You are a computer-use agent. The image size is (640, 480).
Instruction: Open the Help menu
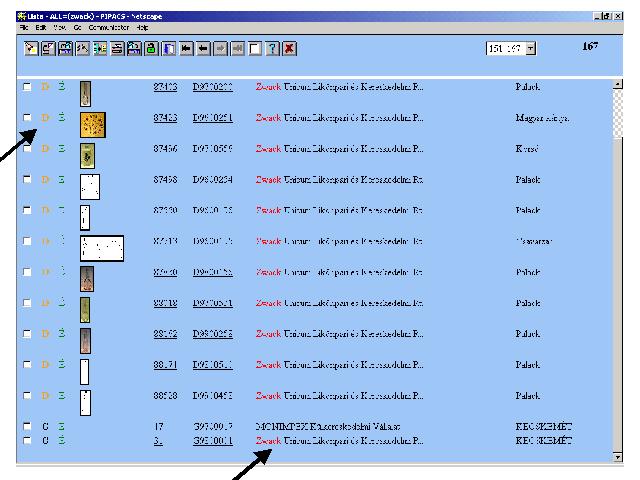(142, 27)
